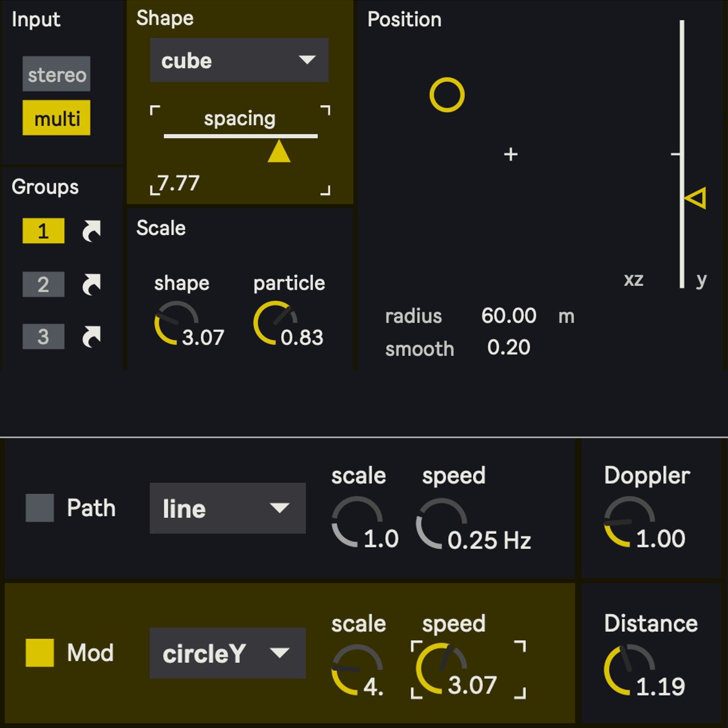The width and height of the screenshot is (728, 728).
Task: Click the Distance value 1.19
Action: [x=660, y=687]
